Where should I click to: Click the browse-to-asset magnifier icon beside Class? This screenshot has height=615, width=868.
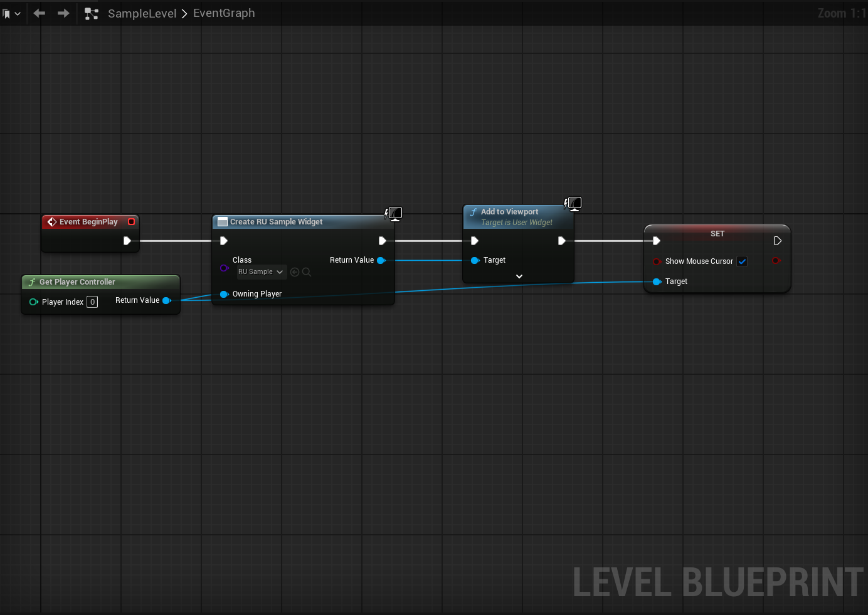[307, 272]
